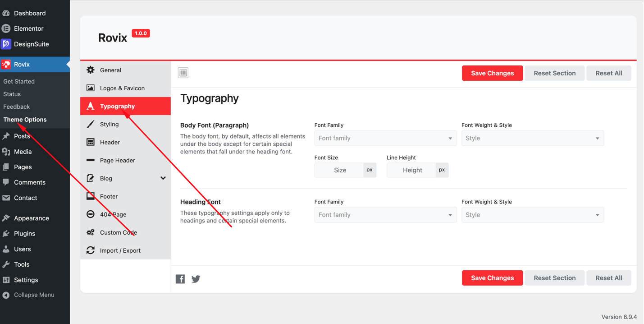Click the Page Header bar icon
This screenshot has height=324, width=644.
point(91,160)
